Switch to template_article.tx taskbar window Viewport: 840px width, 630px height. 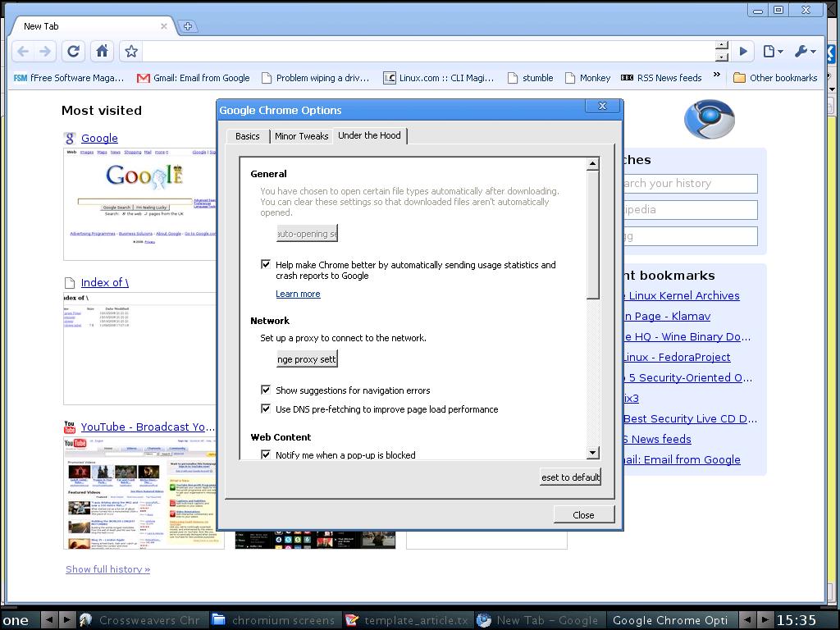[x=407, y=620]
